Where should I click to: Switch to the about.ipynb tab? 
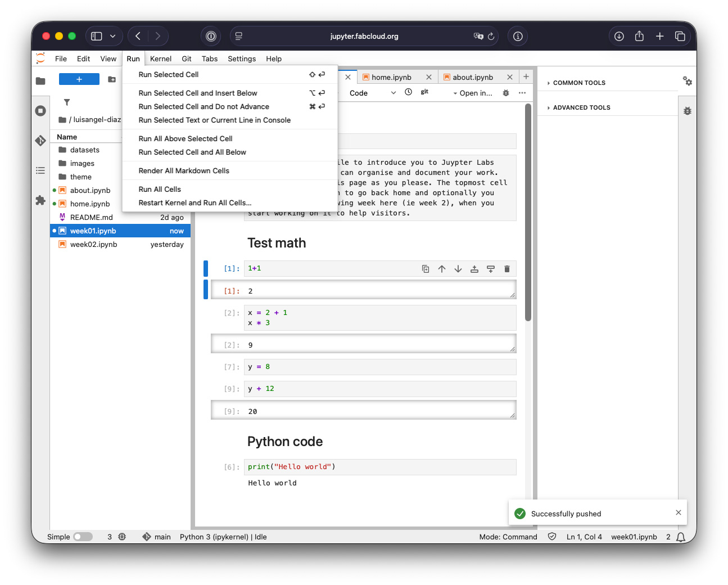point(473,77)
